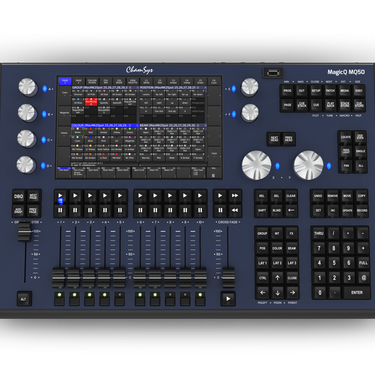The image size is (375, 375).
Task: Open the PROG window key
Action: (x=287, y=91)
